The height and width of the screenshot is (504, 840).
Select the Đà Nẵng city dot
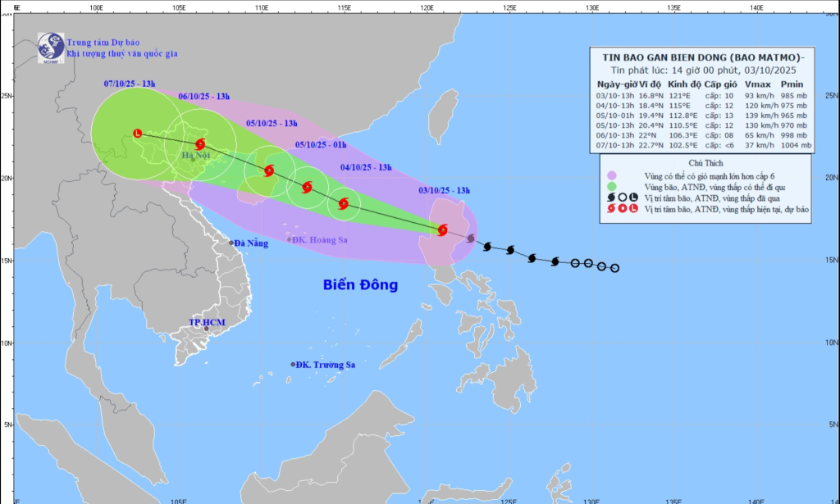[231, 243]
